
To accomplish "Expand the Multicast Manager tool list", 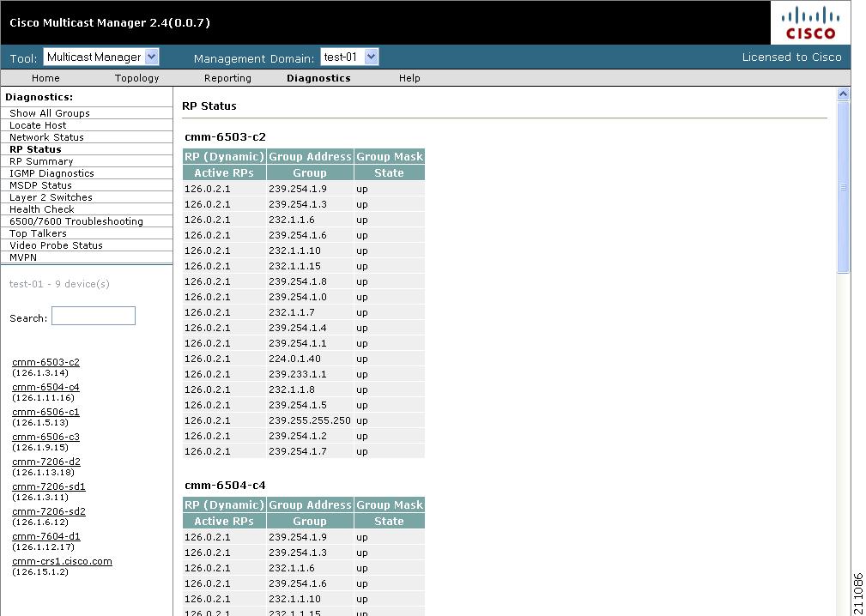I will [151, 57].
